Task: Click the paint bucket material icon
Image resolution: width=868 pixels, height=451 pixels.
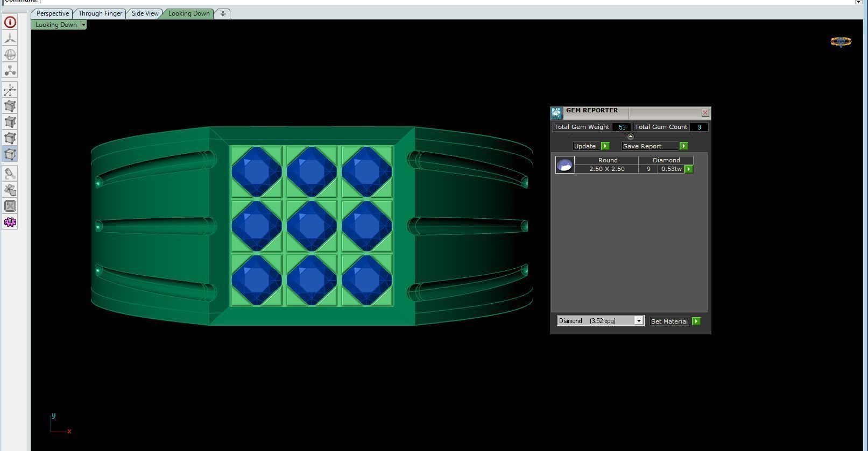Action: pyautogui.click(x=10, y=174)
